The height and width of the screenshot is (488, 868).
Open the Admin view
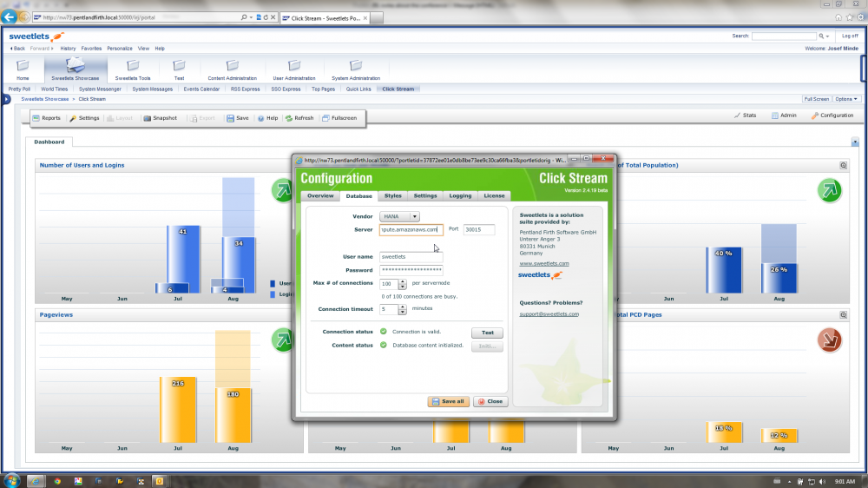(784, 115)
